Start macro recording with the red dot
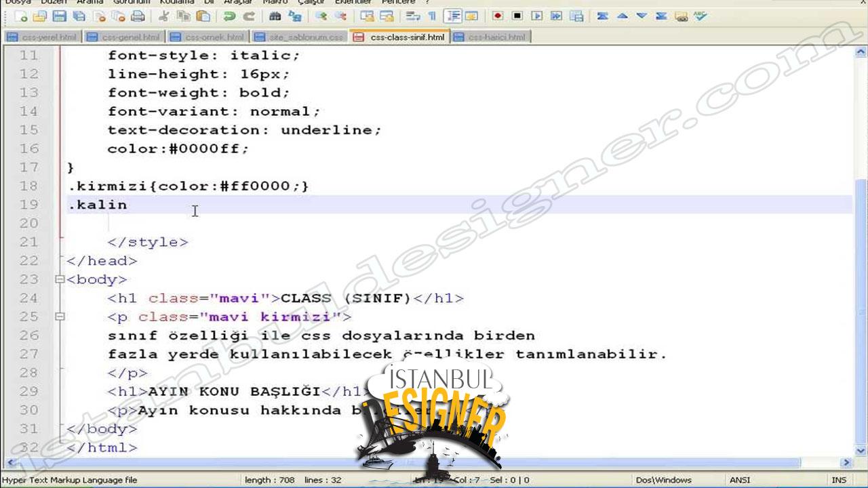The height and width of the screenshot is (488, 868). (498, 16)
